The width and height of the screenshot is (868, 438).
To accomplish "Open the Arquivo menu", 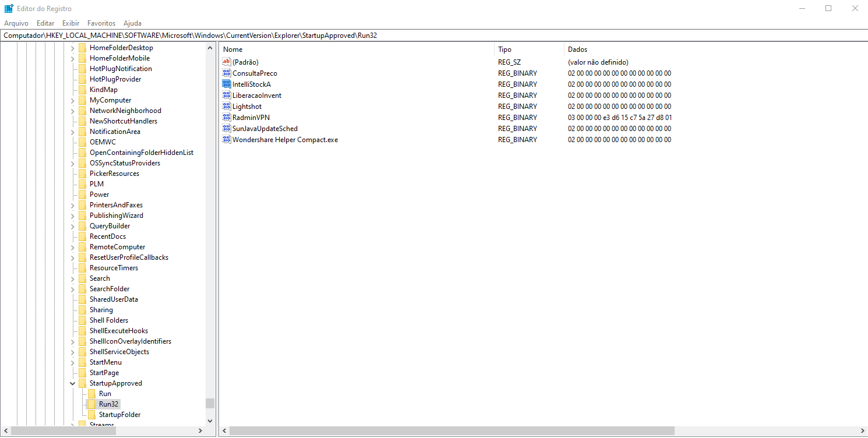I will tap(16, 23).
